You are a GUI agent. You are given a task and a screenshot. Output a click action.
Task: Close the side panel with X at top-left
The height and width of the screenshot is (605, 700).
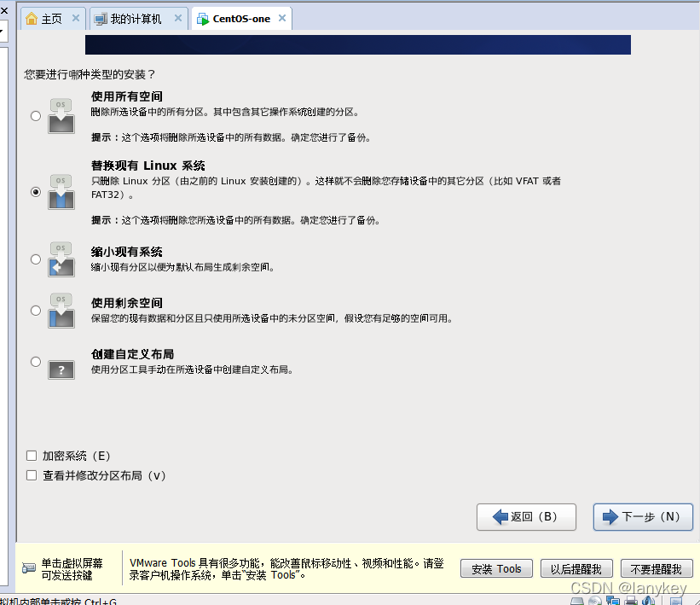coord(3,10)
